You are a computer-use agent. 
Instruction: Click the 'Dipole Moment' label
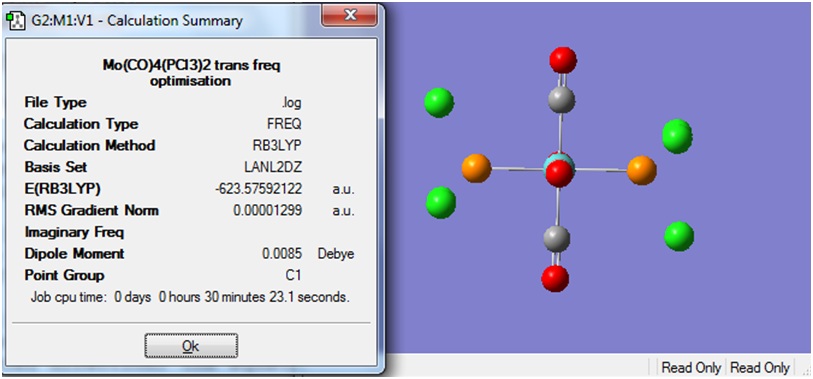tap(74, 254)
